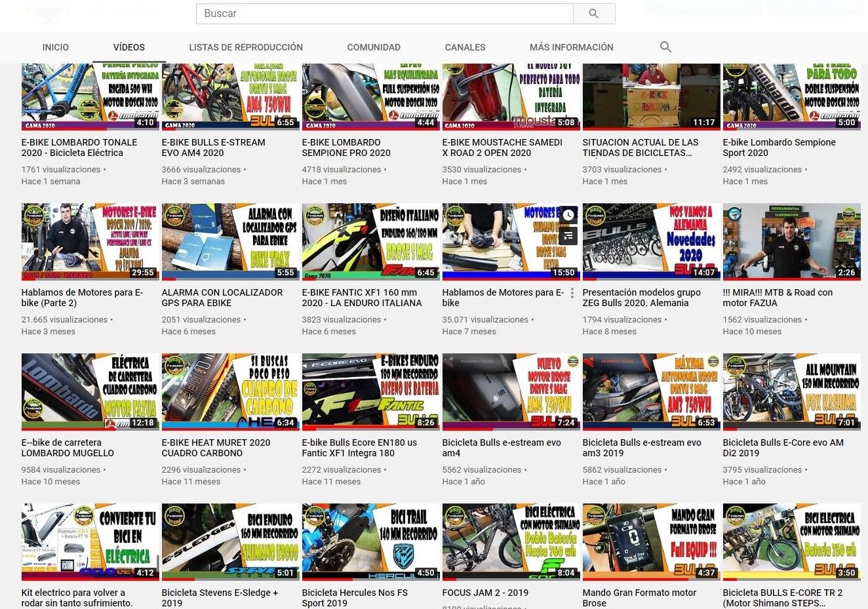Image resolution: width=868 pixels, height=609 pixels.
Task: Open E-bike Bulls Ecore EN180 us Fantic title
Action: point(359,448)
